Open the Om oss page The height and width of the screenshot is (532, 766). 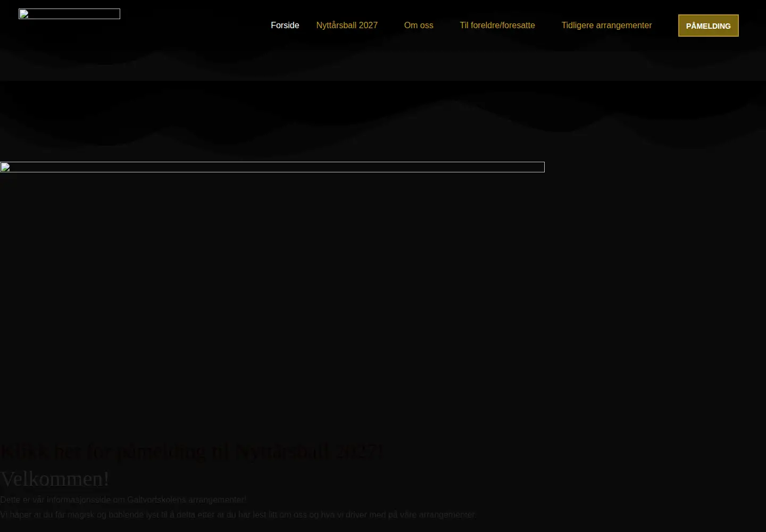click(x=419, y=26)
